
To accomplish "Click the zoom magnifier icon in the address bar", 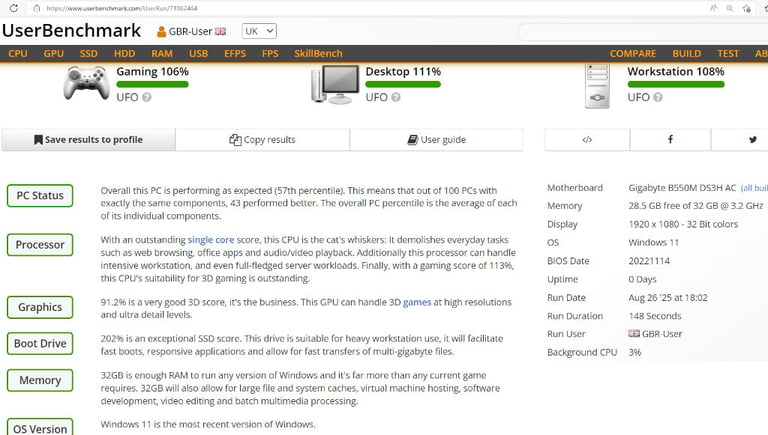I will [x=729, y=8].
